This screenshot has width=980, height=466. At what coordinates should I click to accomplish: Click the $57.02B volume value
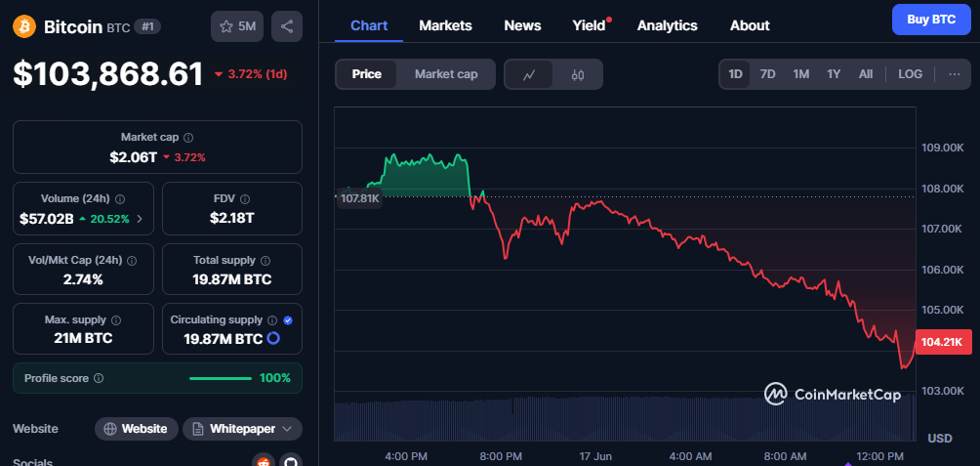[47, 219]
